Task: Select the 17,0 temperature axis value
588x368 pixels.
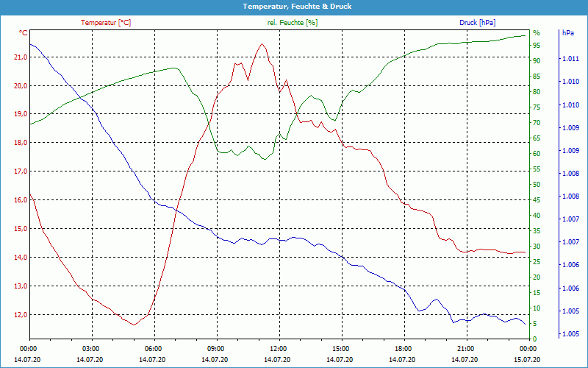Action: coord(21,171)
